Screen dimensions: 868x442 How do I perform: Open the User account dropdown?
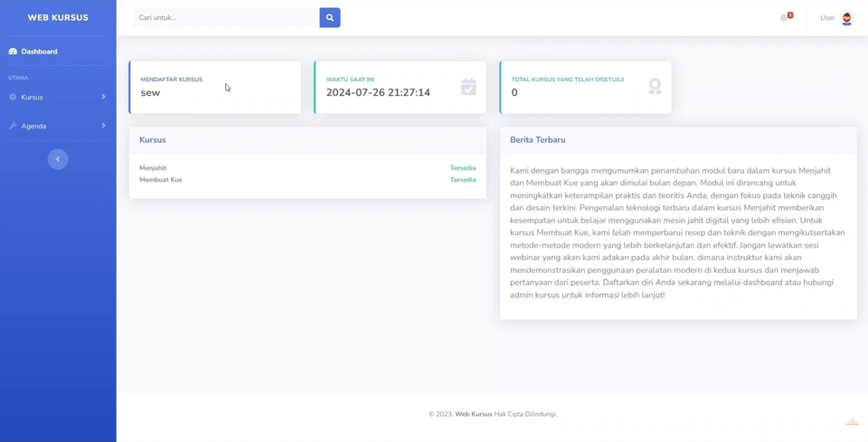click(826, 18)
